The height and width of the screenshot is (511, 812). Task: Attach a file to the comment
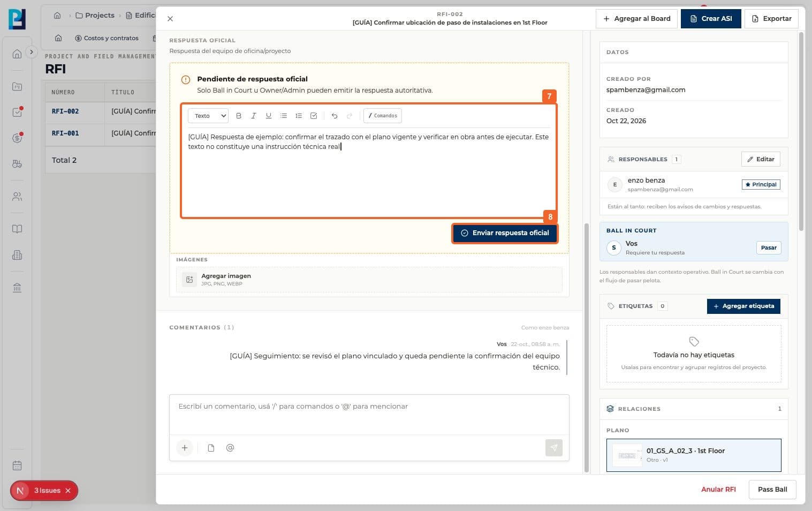pos(211,448)
